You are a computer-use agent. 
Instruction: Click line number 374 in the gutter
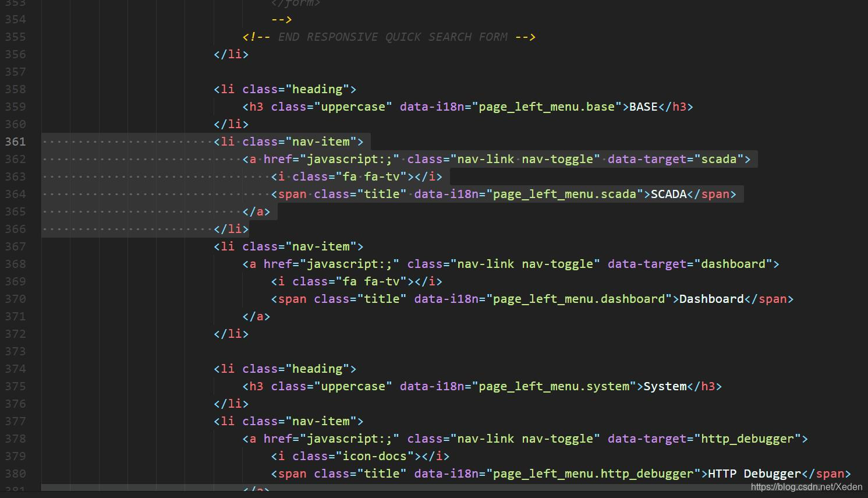click(15, 369)
